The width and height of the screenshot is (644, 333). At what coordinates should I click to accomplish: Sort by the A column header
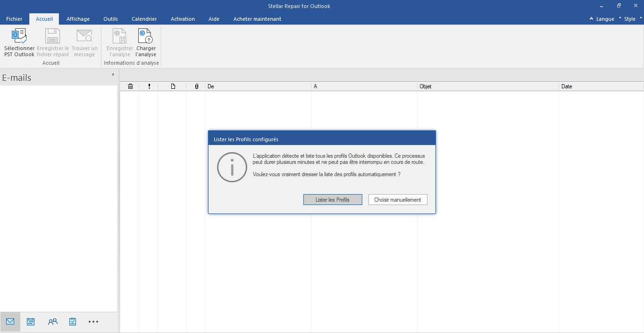[364, 86]
